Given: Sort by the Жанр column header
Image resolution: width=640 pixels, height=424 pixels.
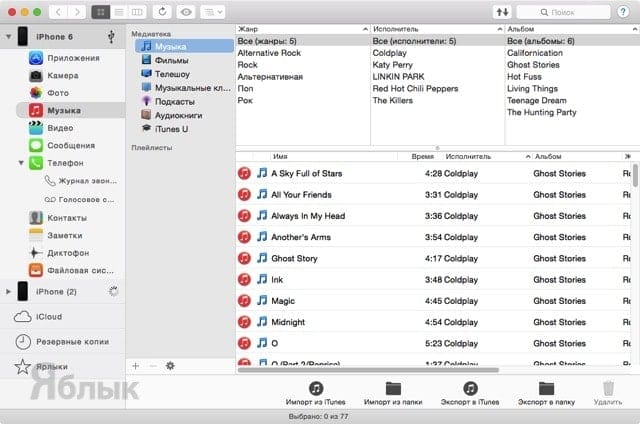Looking at the screenshot, I should (302, 29).
